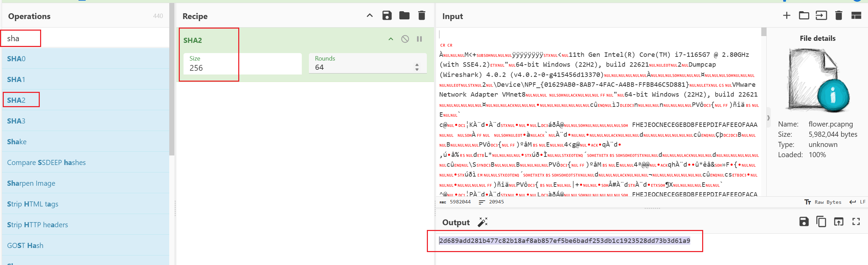Click the operations search field

[85, 38]
